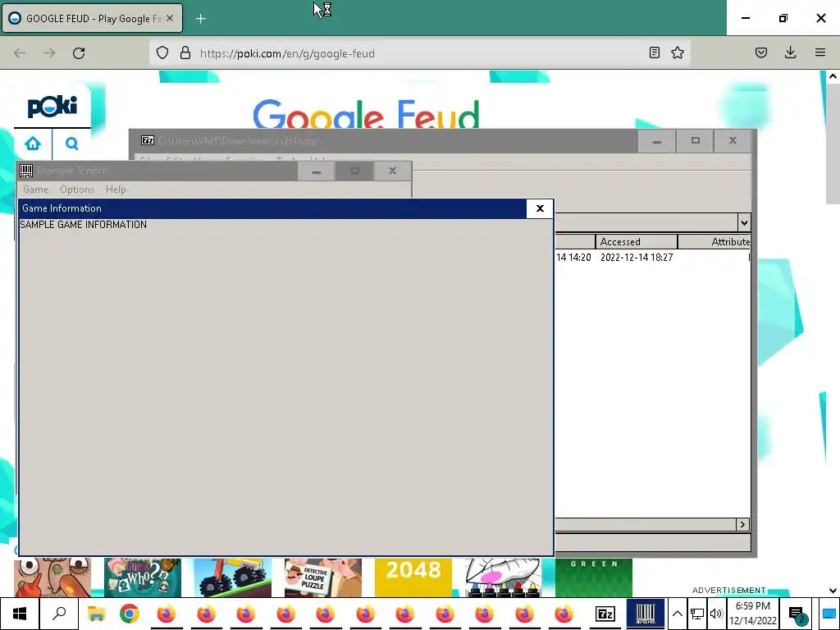The image size is (840, 630).
Task: Open the monster truck game thumbnail
Action: [232, 577]
